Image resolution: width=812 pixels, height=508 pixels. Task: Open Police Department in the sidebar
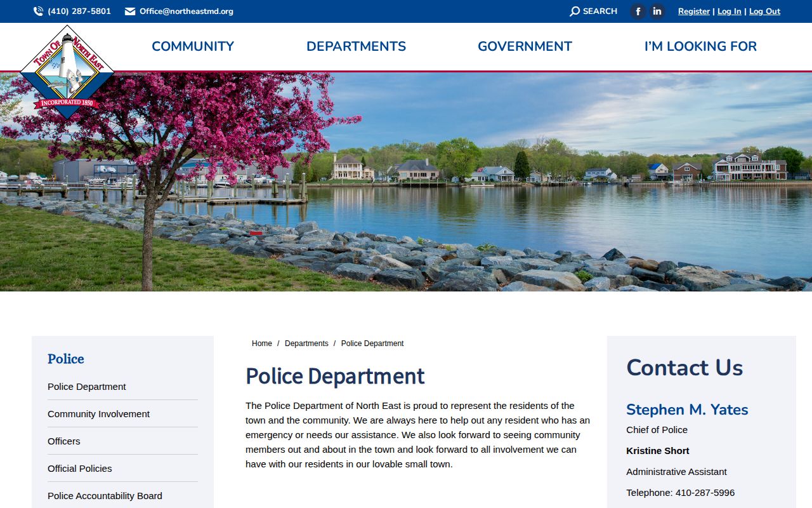tap(87, 387)
